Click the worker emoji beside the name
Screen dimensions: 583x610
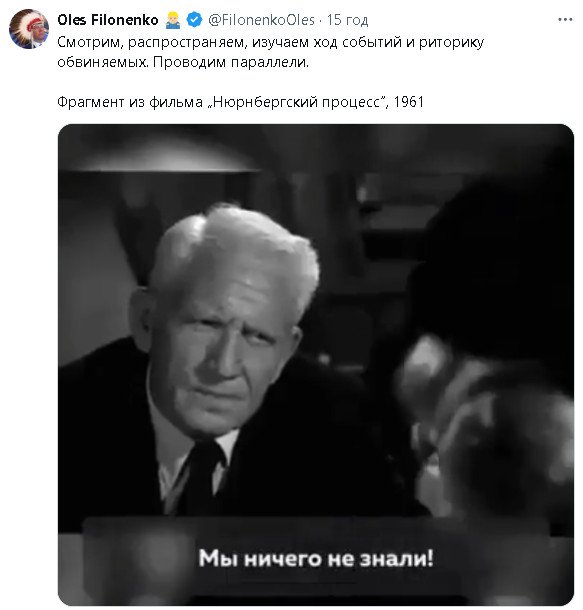[173, 20]
